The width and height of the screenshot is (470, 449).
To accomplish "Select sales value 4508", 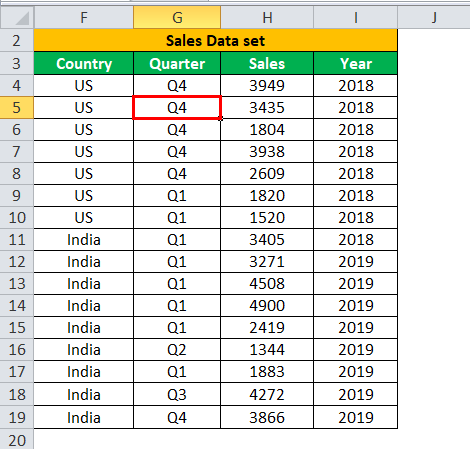I will tap(267, 284).
